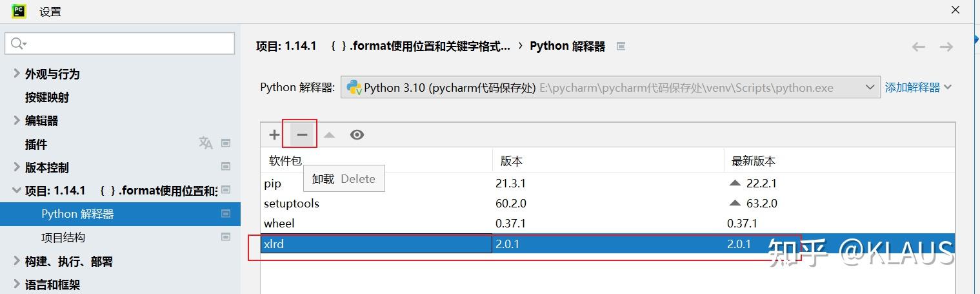
Task: Click the plugins translation language icon
Action: pos(206,143)
